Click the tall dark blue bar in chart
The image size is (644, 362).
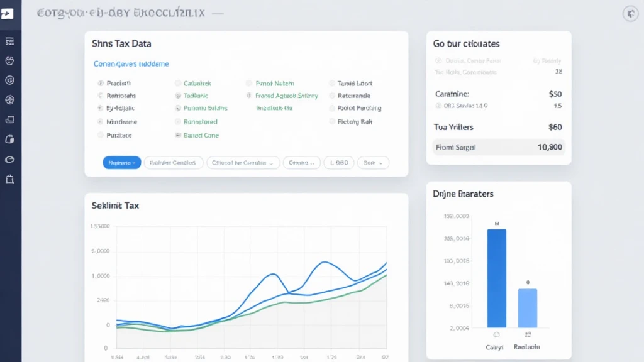tap(496, 278)
